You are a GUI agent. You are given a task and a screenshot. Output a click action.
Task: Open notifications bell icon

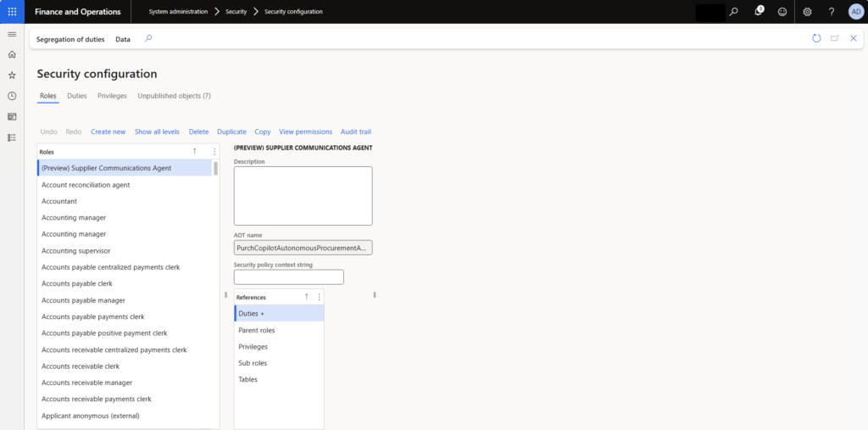click(759, 12)
